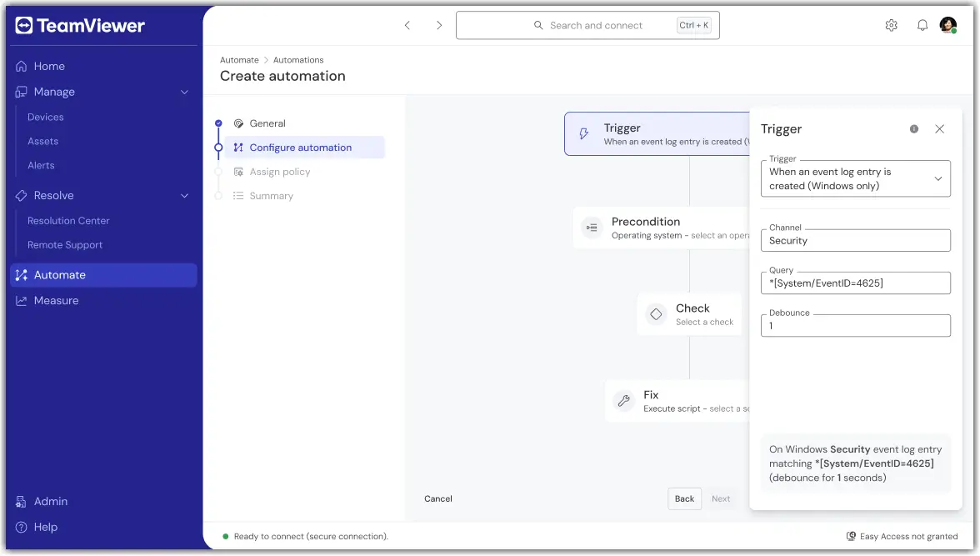The height and width of the screenshot is (556, 980).
Task: Click the Easy Access not granted status
Action: pyautogui.click(x=902, y=537)
